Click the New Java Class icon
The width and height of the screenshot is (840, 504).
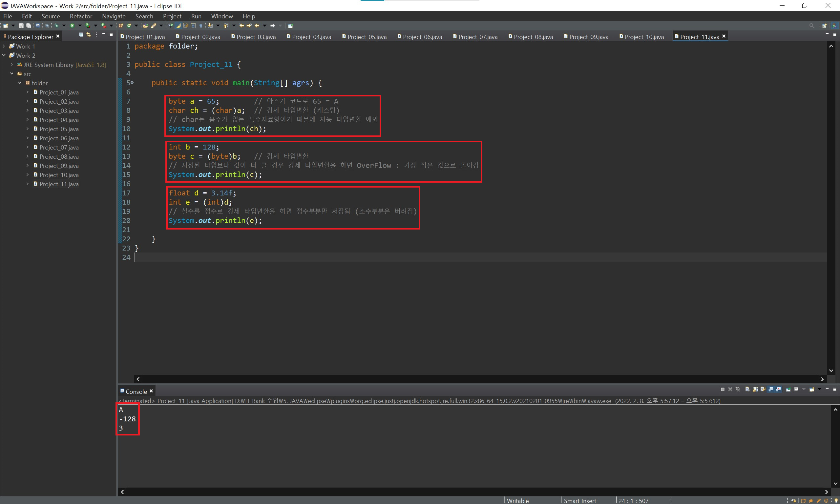coord(128,26)
